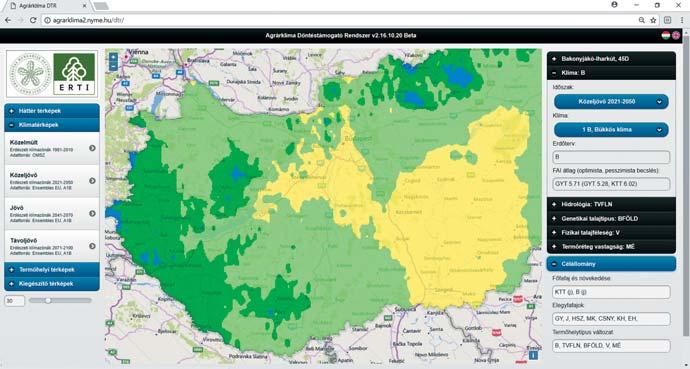This screenshot has height=369, width=690.
Task: Switch language via Hungarian flag icon
Action: pos(666,36)
